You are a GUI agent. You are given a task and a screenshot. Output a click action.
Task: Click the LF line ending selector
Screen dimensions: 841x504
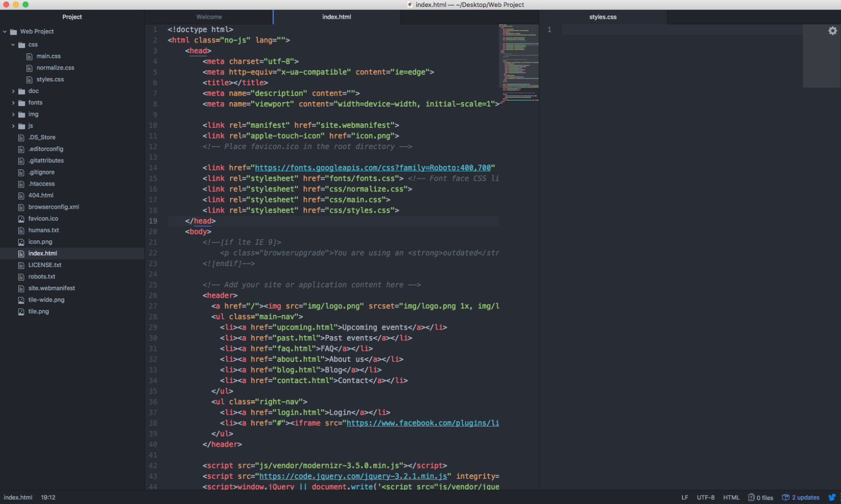point(684,497)
